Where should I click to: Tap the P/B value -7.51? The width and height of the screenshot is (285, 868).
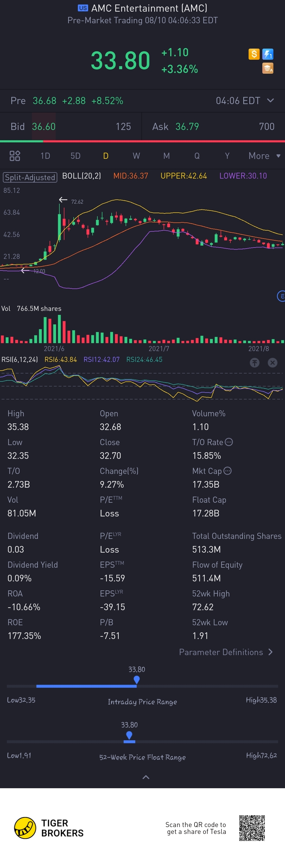[110, 636]
